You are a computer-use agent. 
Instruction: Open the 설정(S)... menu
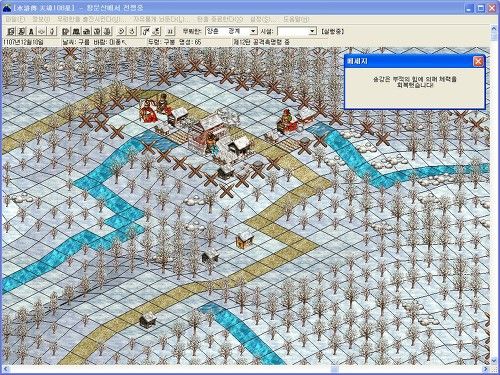pos(263,19)
